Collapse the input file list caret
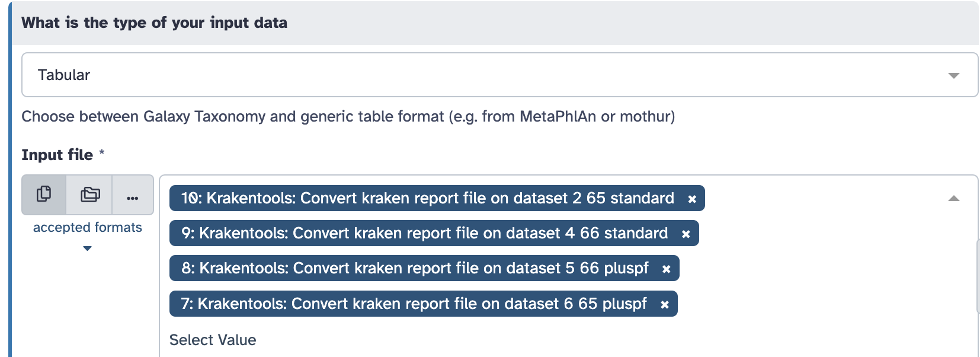Viewport: 980px width, 357px height. (x=953, y=199)
